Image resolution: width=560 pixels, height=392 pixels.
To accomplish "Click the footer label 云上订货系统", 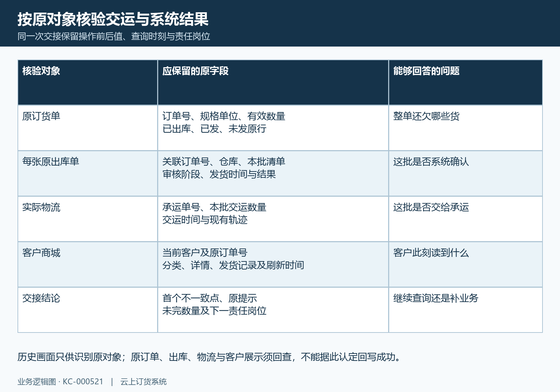I will coord(143,381).
